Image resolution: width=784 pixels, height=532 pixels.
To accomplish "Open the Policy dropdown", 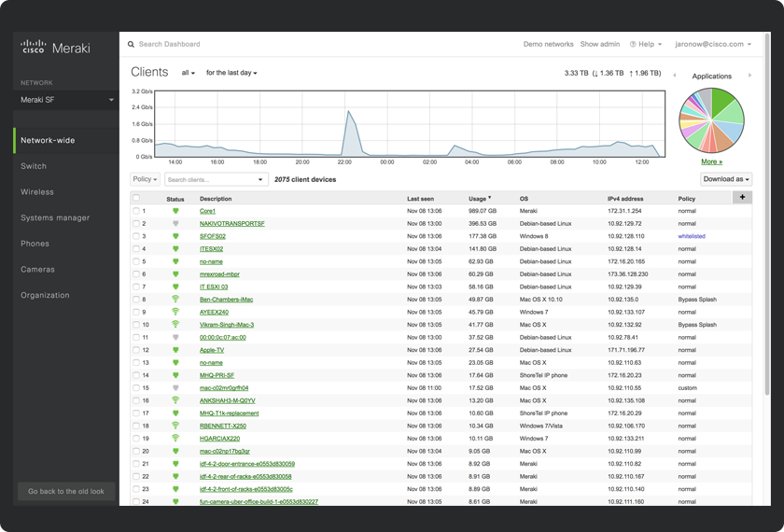I will point(145,179).
